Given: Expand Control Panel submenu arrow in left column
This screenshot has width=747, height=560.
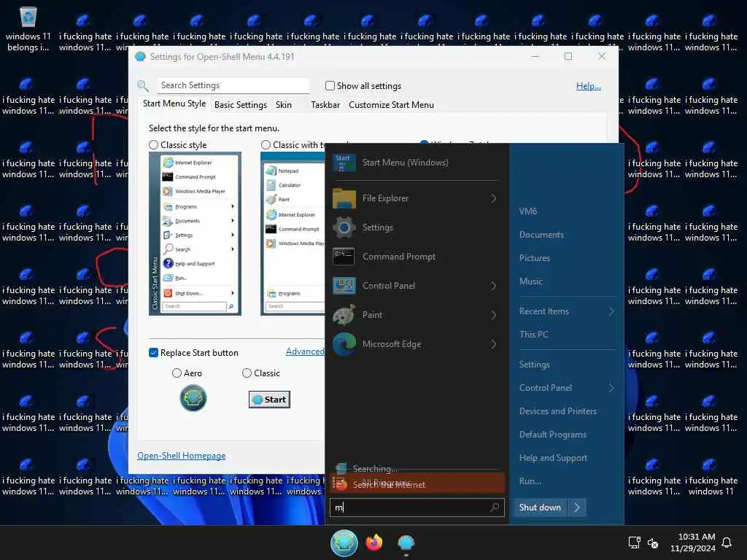Looking at the screenshot, I should coord(494,286).
